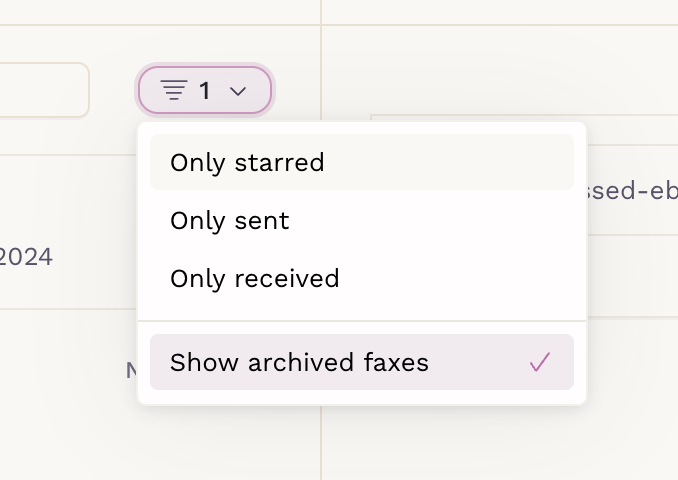678x480 pixels.
Task: Click the separator line above archived faxes
Action: [361, 321]
